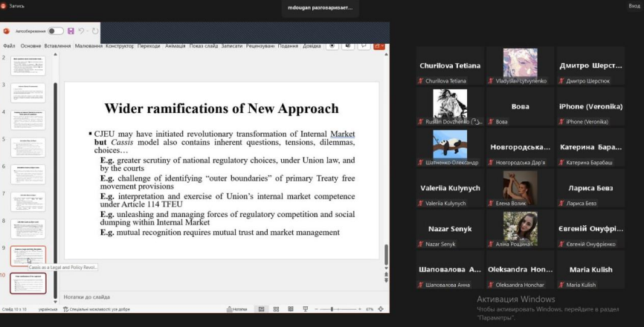Click muted mic icon of Nazar Senyk
This screenshot has width=644, height=327.
click(x=421, y=244)
